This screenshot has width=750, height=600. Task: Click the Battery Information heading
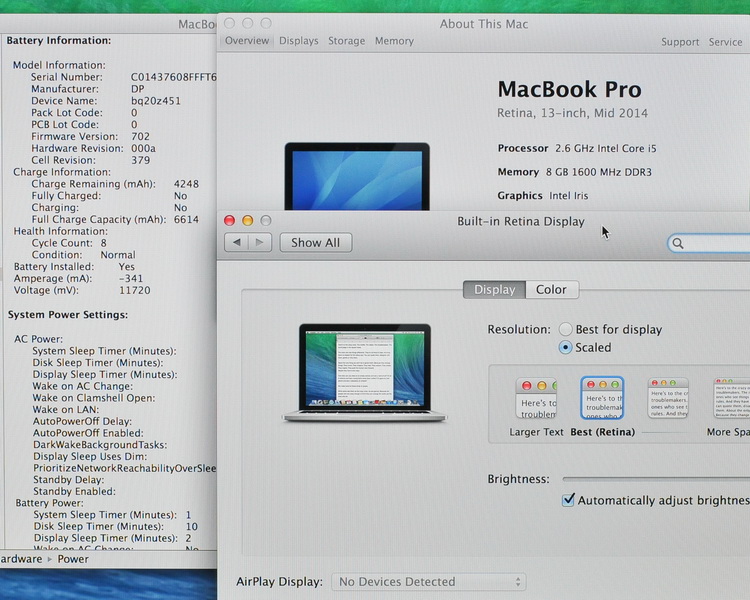coord(58,40)
